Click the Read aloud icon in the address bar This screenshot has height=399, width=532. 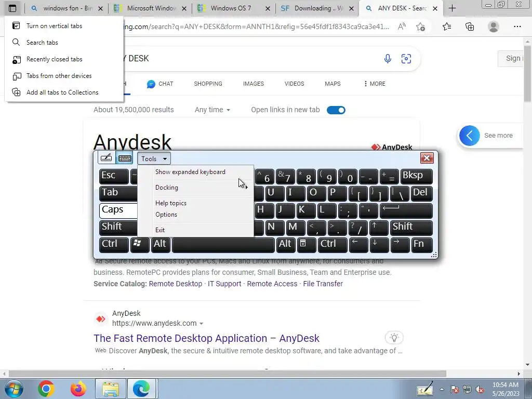click(x=402, y=26)
